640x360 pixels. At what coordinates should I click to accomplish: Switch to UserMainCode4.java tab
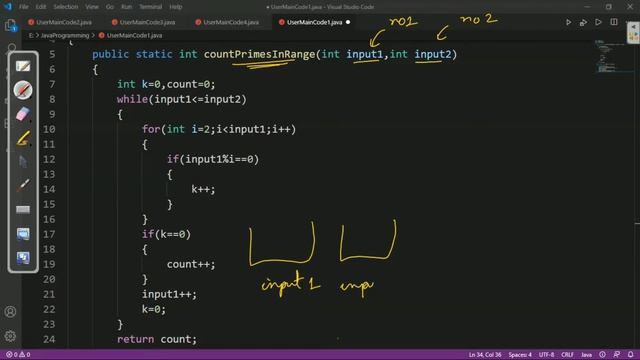point(227,22)
